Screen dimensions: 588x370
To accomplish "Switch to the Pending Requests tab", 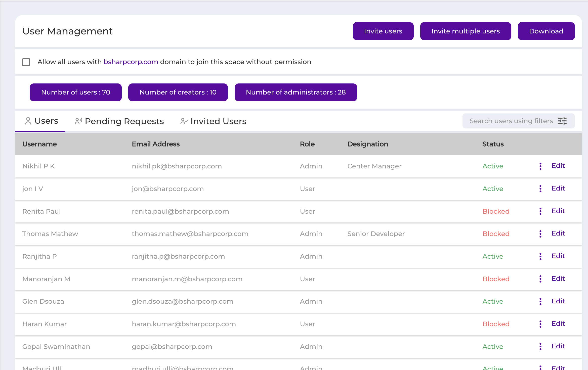I will pos(119,121).
